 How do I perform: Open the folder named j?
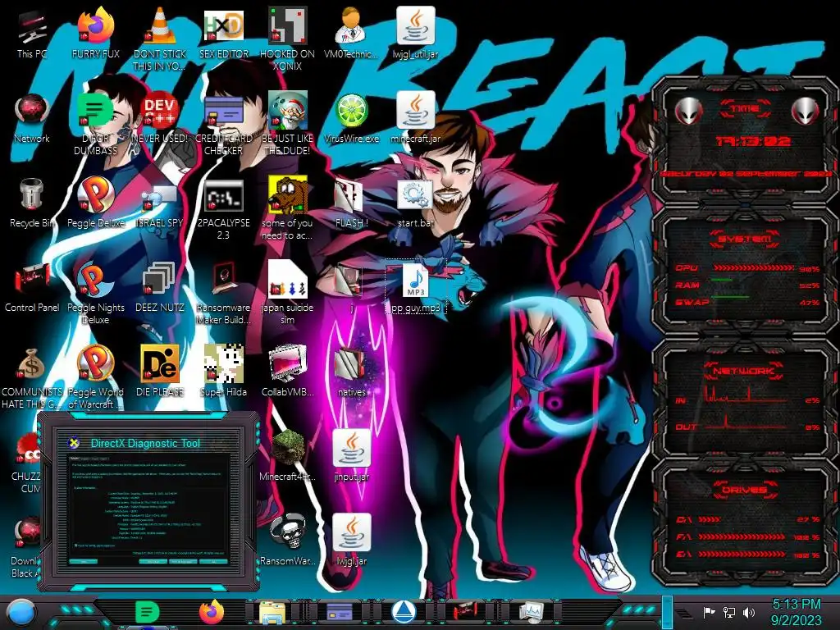click(351, 288)
